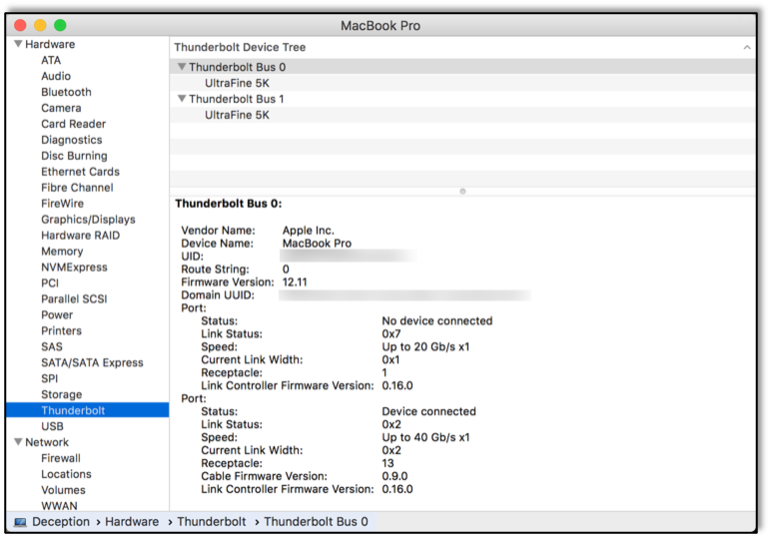Click the 'Apple Inc.' vendor name value
The image size is (770, 538).
click(x=308, y=231)
